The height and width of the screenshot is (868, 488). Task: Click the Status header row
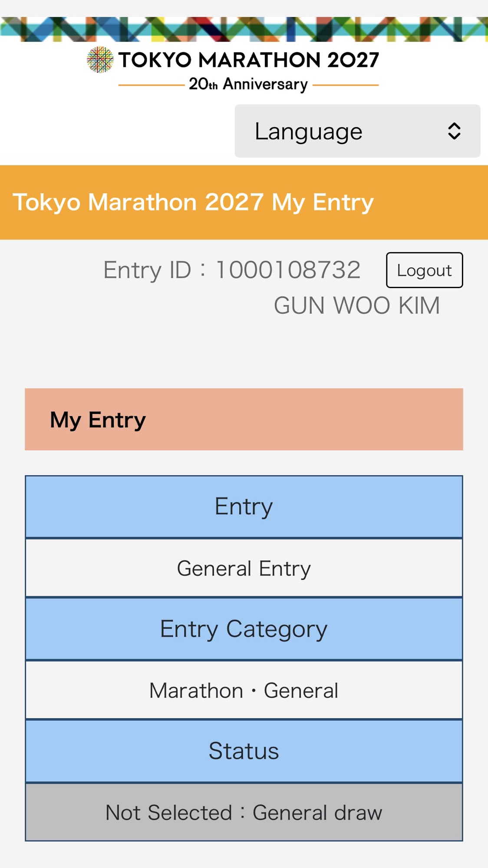(x=244, y=751)
